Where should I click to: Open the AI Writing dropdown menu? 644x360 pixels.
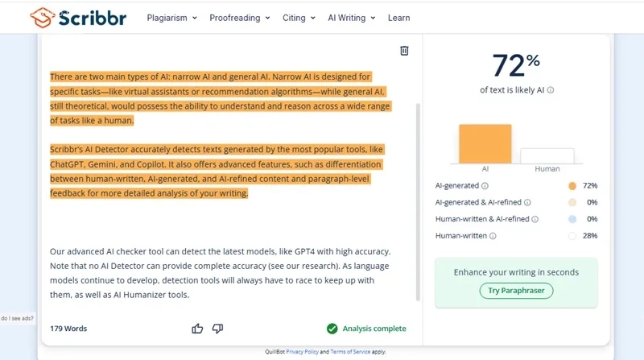coord(351,18)
